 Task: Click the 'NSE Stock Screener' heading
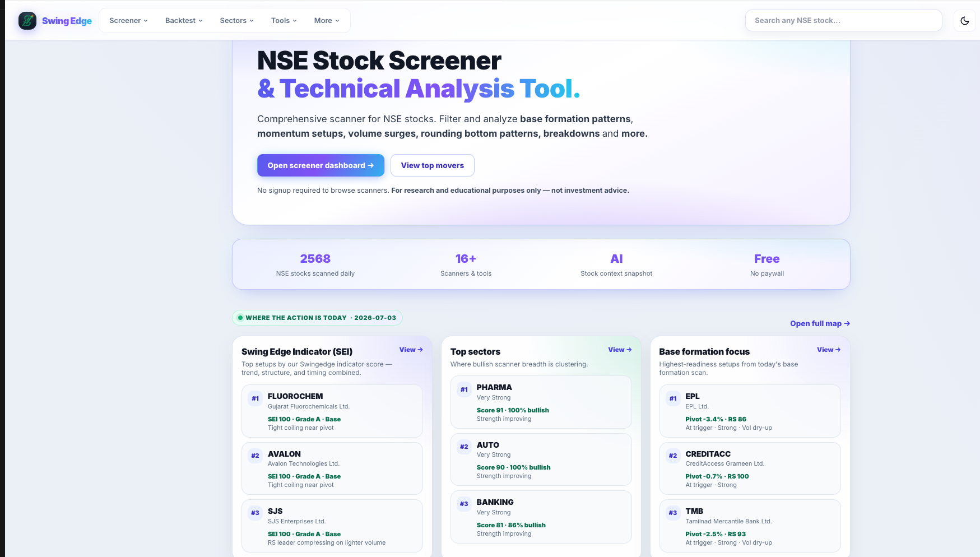379,61
